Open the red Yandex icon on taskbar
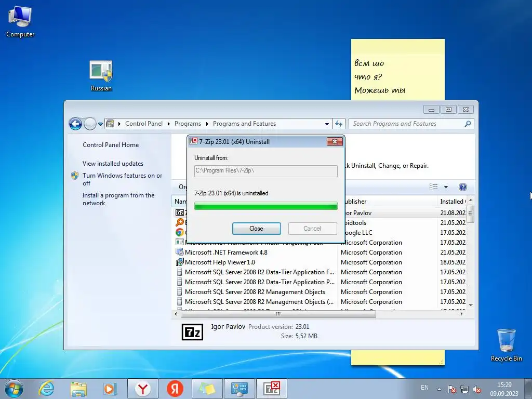The height and width of the screenshot is (399, 532). click(x=175, y=389)
